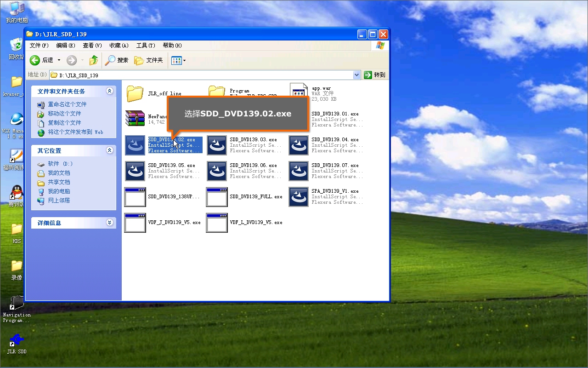Go up one folder level icon
Image resolution: width=588 pixels, height=368 pixels.
(x=94, y=60)
